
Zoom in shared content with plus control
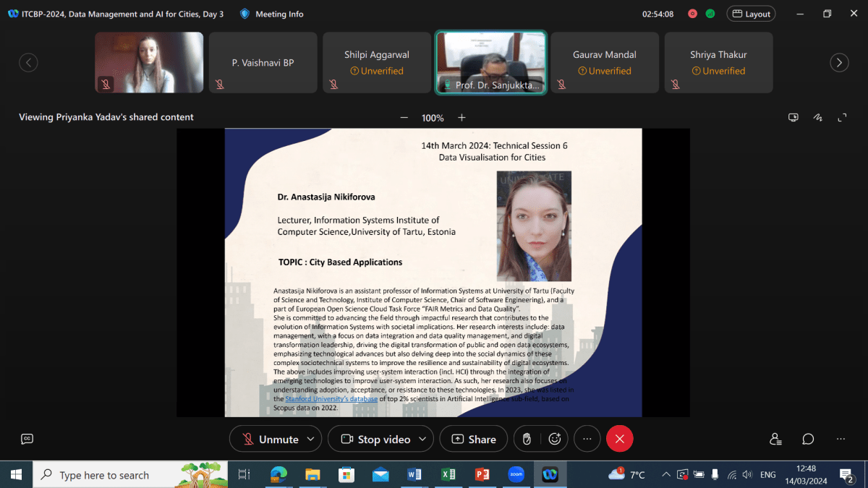(460, 117)
